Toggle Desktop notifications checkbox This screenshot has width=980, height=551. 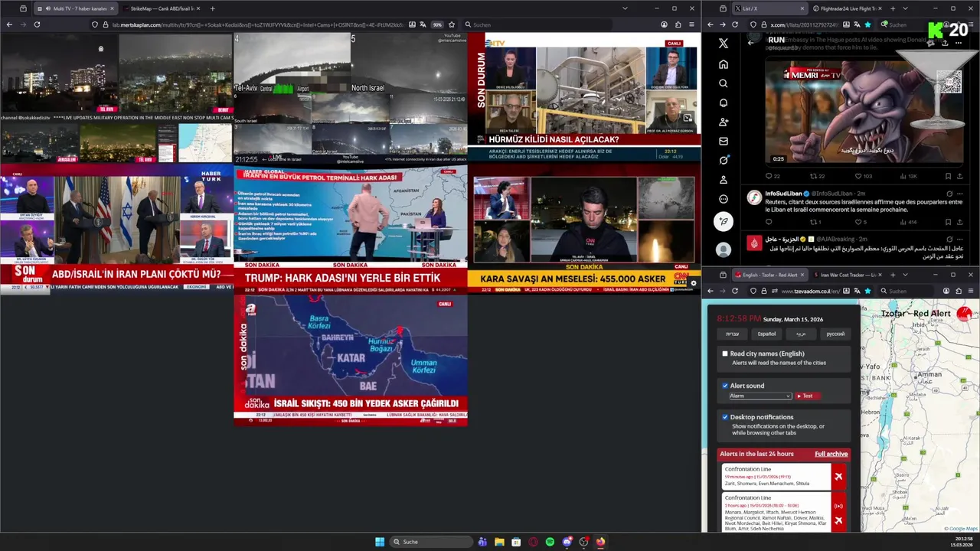725,417
